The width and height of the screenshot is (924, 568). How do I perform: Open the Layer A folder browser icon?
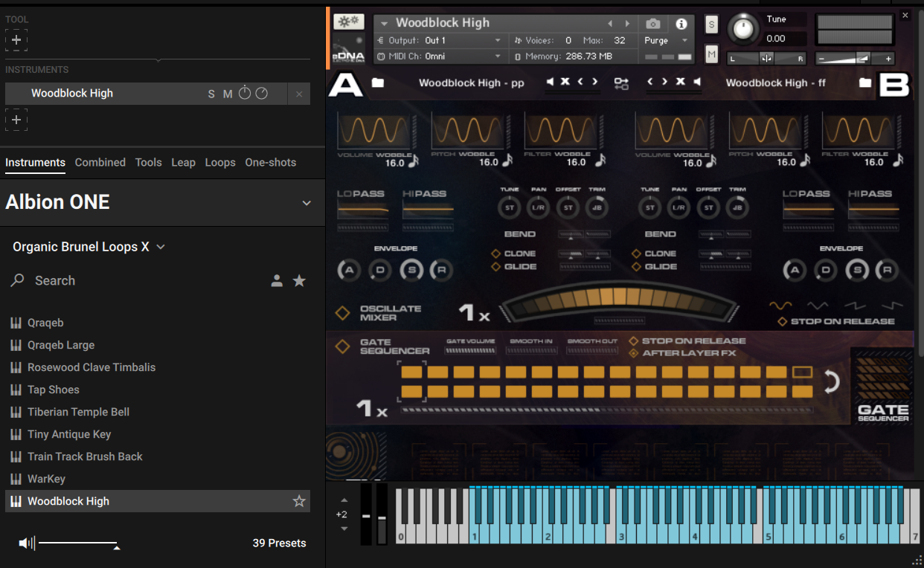point(378,83)
